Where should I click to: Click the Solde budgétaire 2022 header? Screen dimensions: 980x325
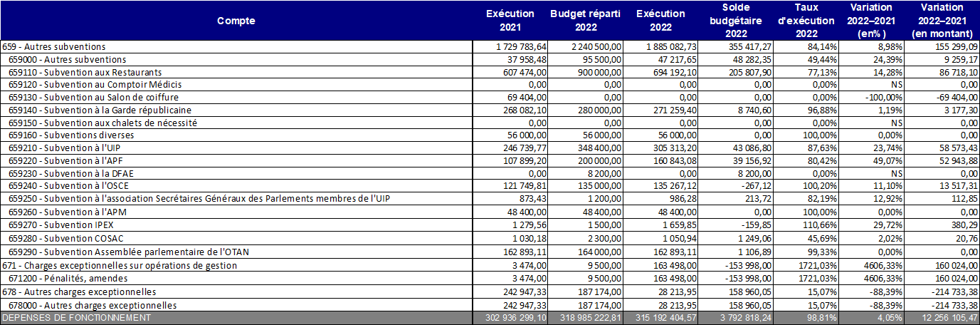click(733, 21)
